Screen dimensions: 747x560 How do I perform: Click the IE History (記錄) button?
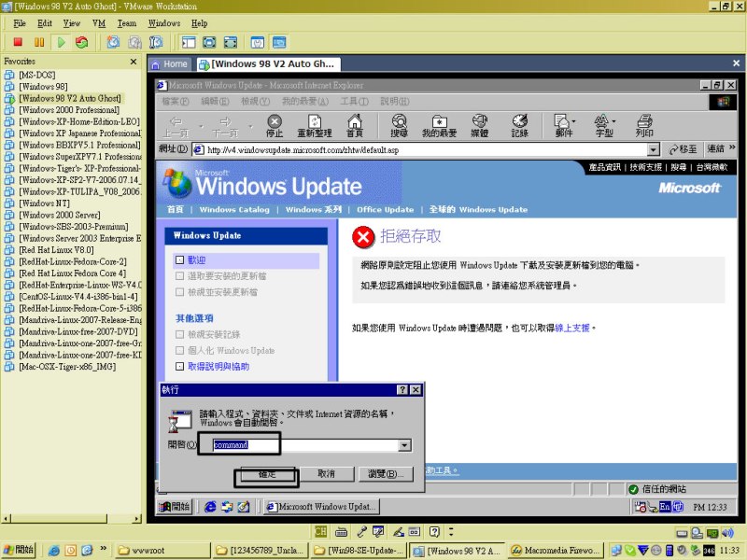click(x=519, y=126)
